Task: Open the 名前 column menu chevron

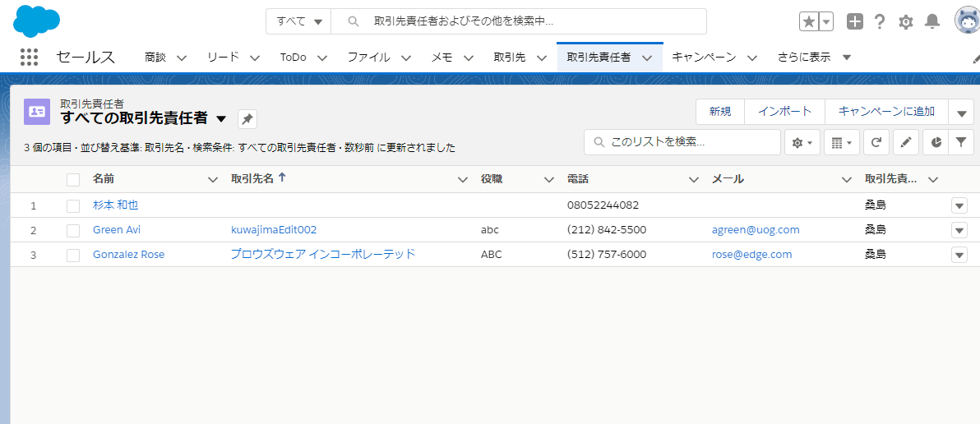Action: [212, 180]
